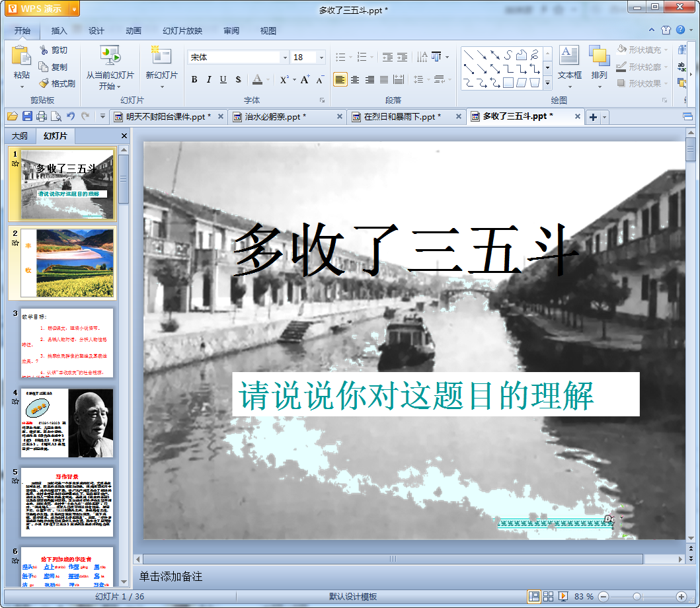Select the Format Painter brush
This screenshot has width=700, height=608.
44,83
